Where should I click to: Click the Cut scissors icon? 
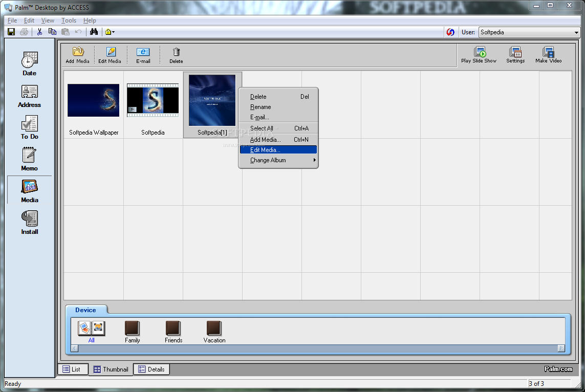pos(39,32)
